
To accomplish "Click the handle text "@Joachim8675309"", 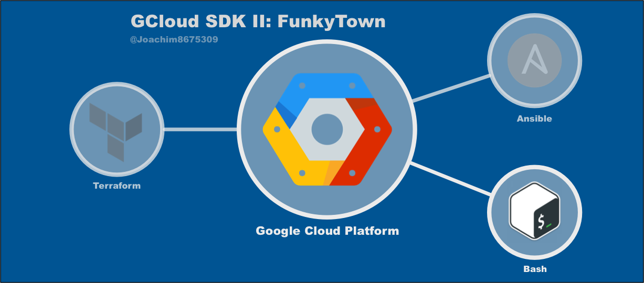I will coord(174,39).
